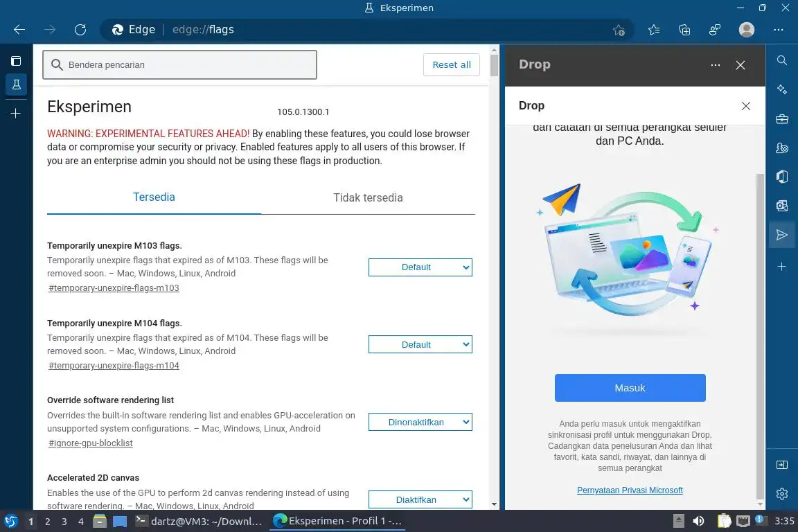This screenshot has height=532, width=798.
Task: Open sidebar settings gear icon
Action: point(781,494)
